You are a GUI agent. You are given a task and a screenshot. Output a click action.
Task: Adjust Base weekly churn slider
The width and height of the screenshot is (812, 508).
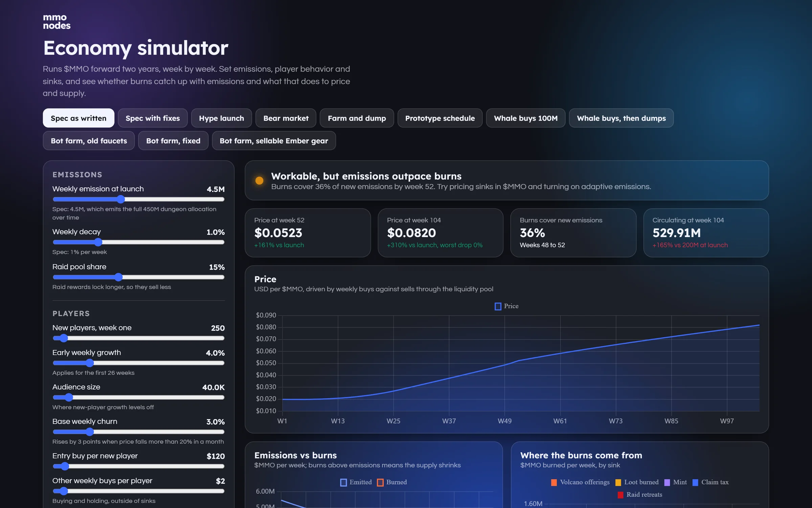[x=138, y=432]
